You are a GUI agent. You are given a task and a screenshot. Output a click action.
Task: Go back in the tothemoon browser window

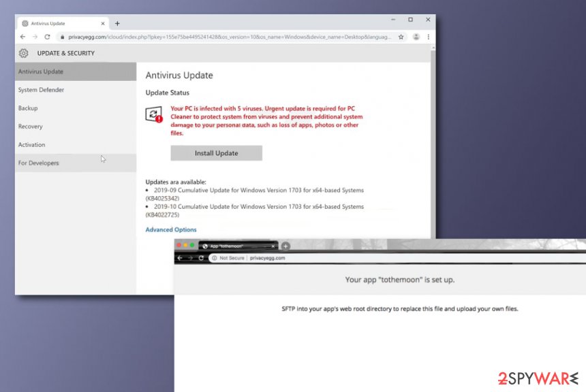[x=180, y=258]
